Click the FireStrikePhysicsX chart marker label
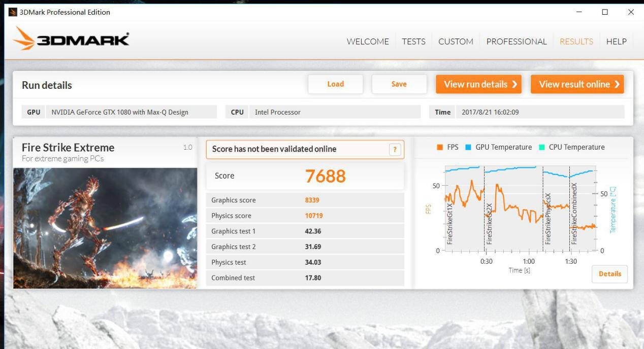Viewport: 644px width, 349px height. 548,219
